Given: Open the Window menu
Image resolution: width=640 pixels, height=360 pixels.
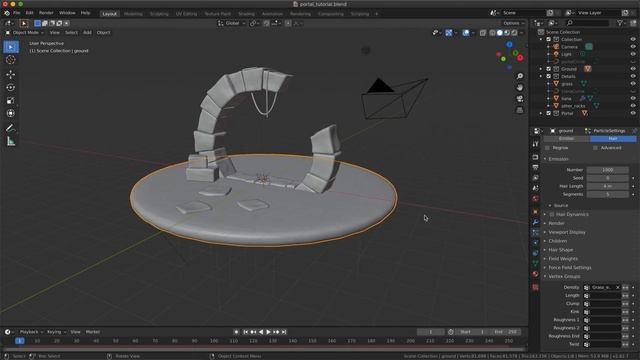Looking at the screenshot, I should click(x=67, y=13).
